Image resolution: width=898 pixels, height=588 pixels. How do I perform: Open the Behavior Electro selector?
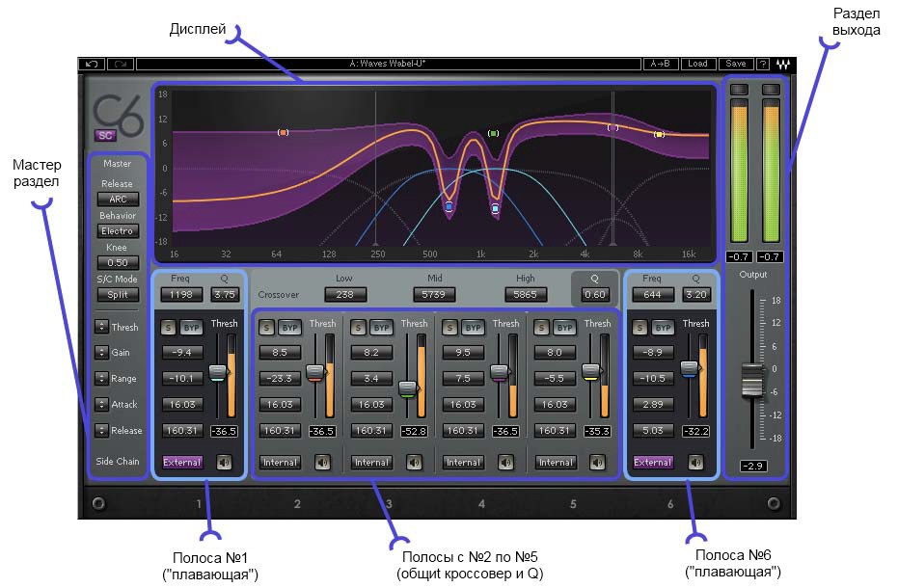click(117, 231)
